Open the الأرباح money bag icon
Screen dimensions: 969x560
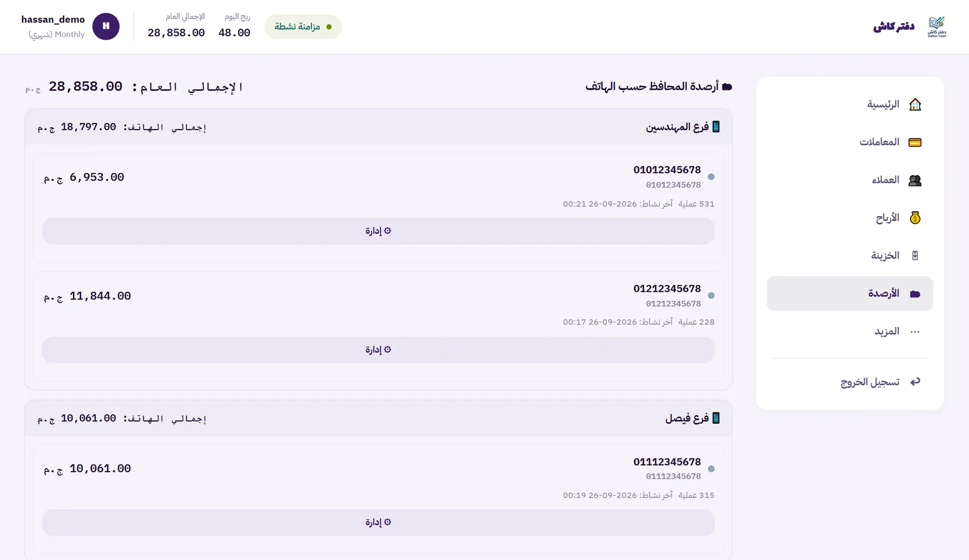coord(915,218)
